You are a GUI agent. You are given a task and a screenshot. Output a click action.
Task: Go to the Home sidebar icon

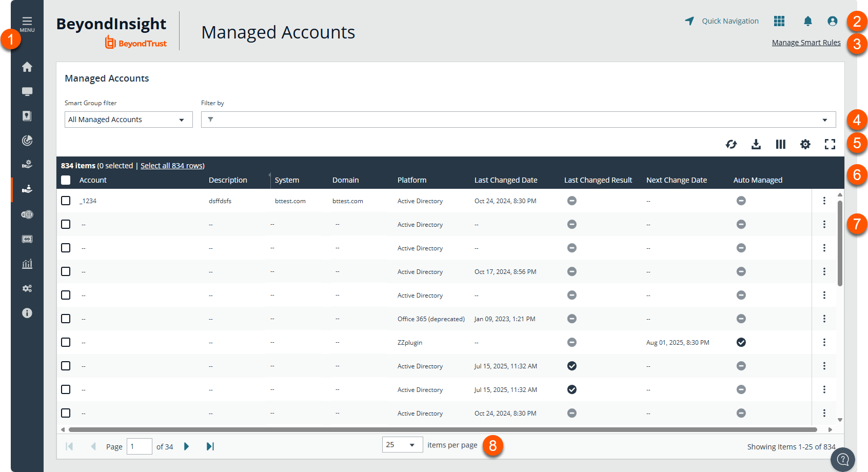pyautogui.click(x=27, y=67)
